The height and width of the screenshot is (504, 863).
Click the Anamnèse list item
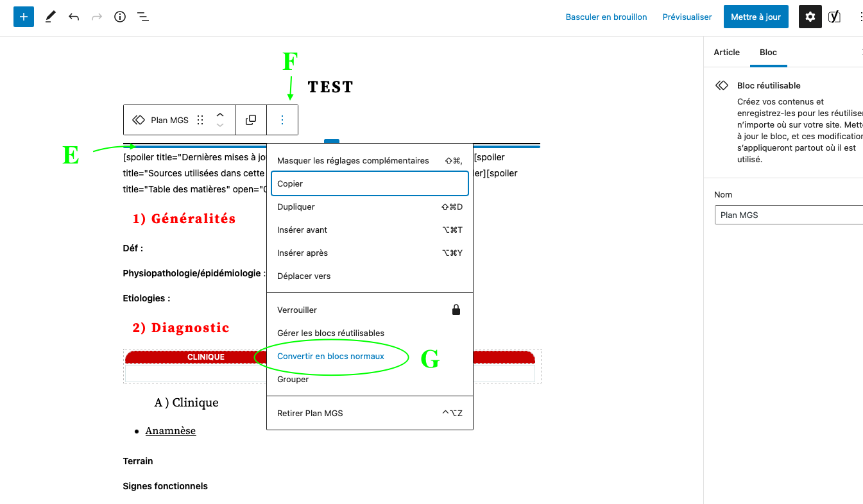tap(171, 431)
